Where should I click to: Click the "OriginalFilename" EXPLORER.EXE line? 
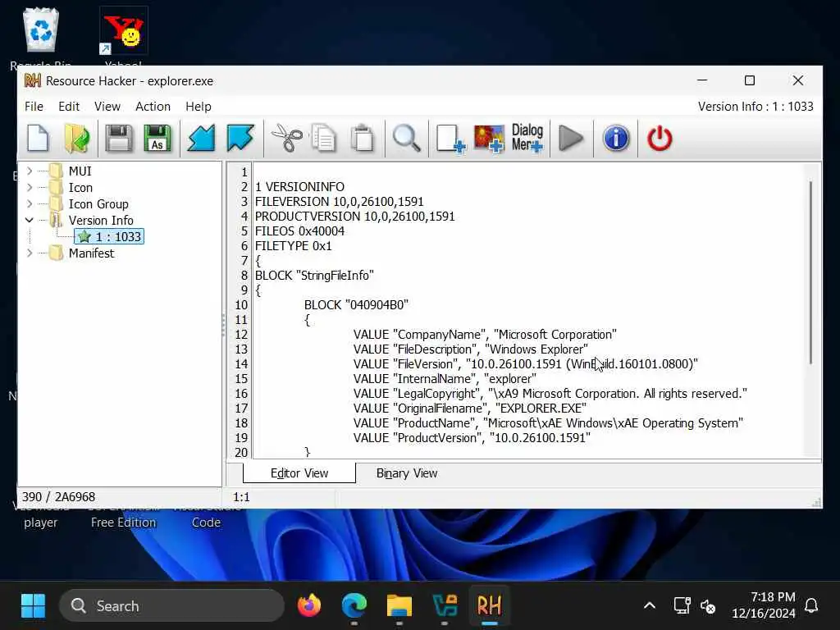470,409
